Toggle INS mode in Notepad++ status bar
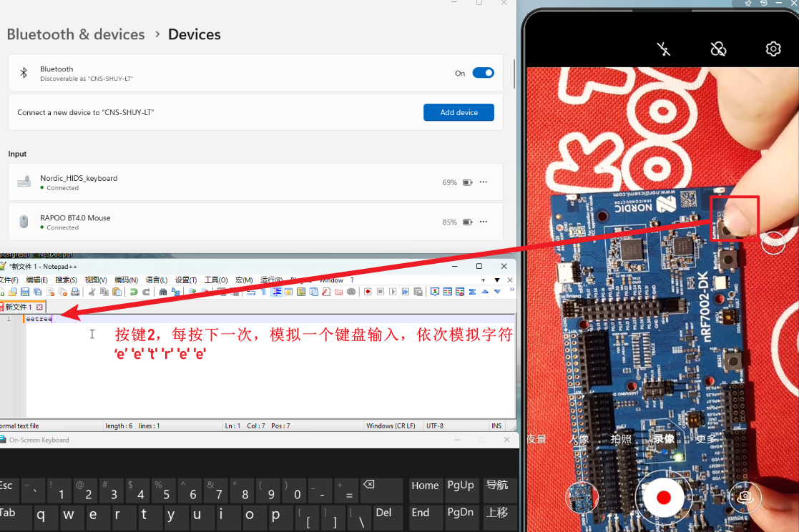 pos(496,426)
